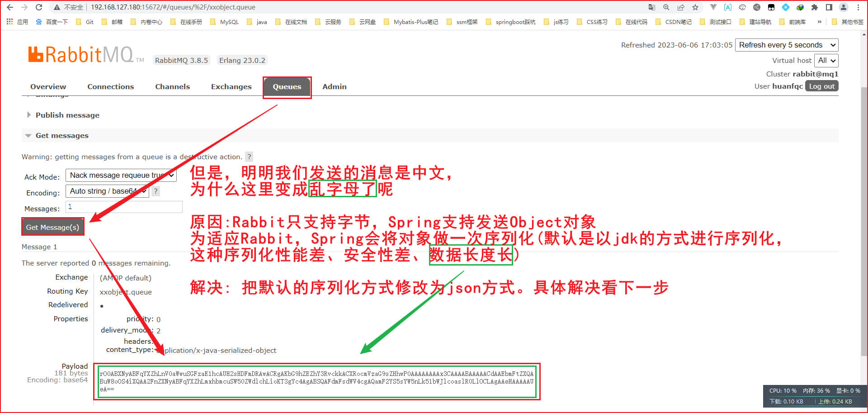The width and height of the screenshot is (868, 413).
Task: Open the teal [A] translation extension
Action: [728, 7]
